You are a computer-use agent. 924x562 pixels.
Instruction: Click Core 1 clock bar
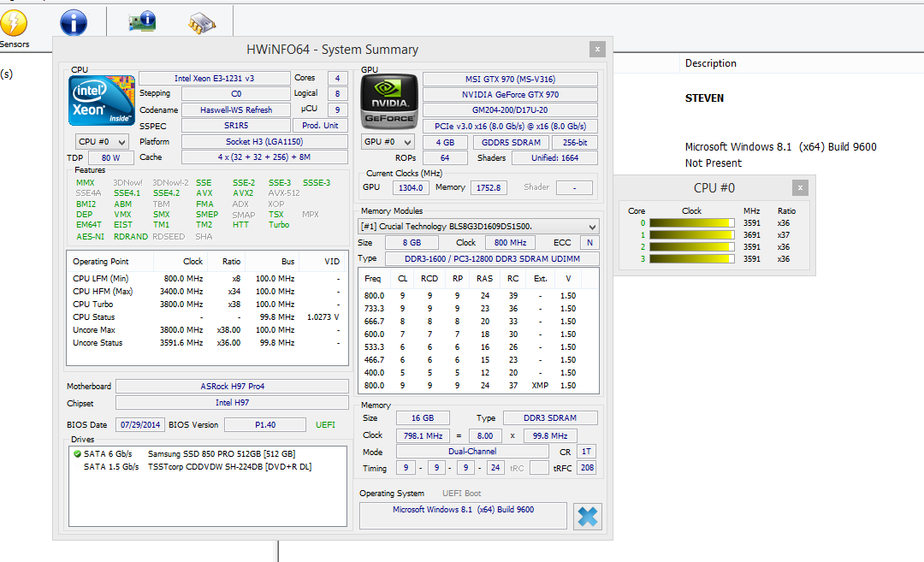692,235
